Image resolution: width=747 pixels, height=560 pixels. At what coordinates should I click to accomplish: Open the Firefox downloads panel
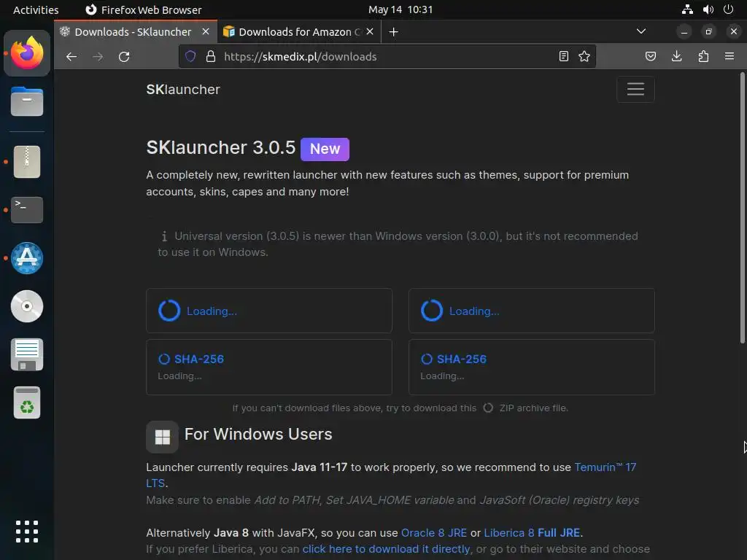point(676,56)
